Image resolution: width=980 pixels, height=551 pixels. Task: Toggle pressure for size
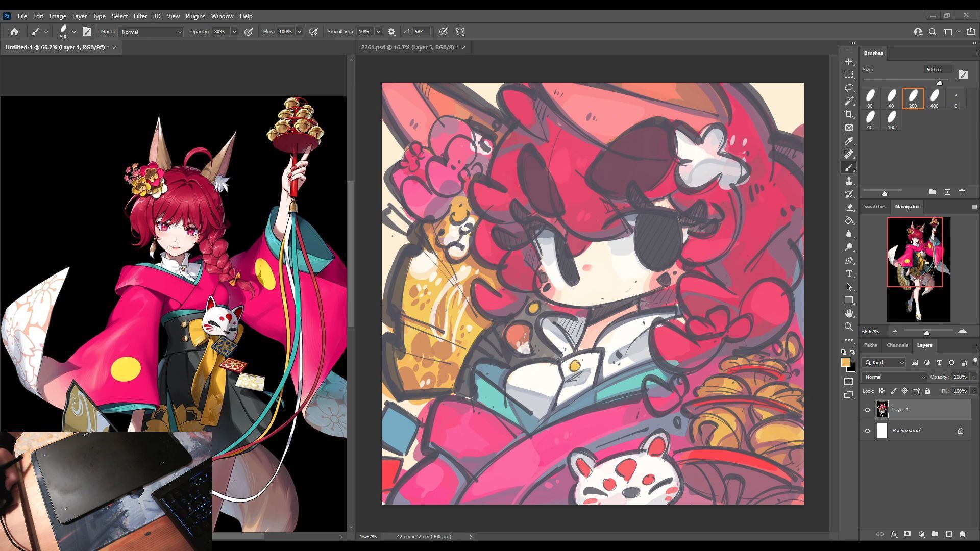[444, 32]
